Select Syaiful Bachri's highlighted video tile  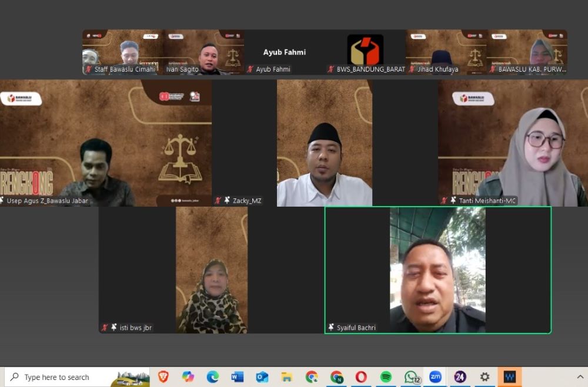(x=438, y=270)
